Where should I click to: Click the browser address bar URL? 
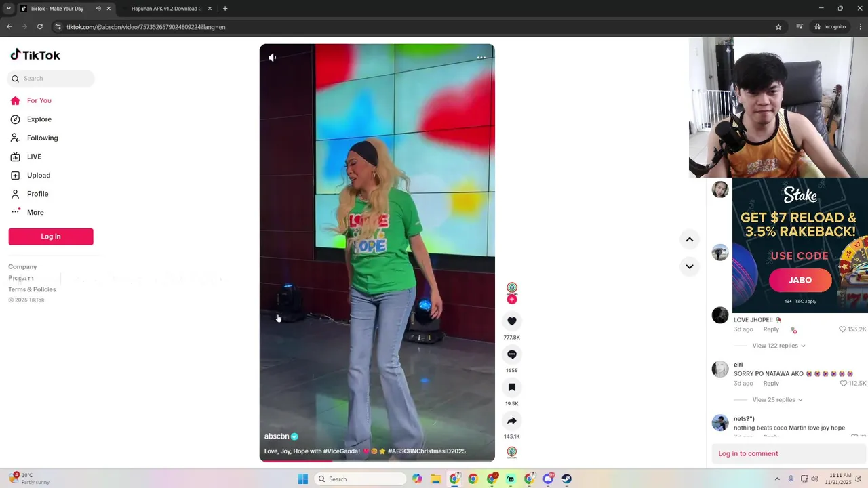(146, 27)
